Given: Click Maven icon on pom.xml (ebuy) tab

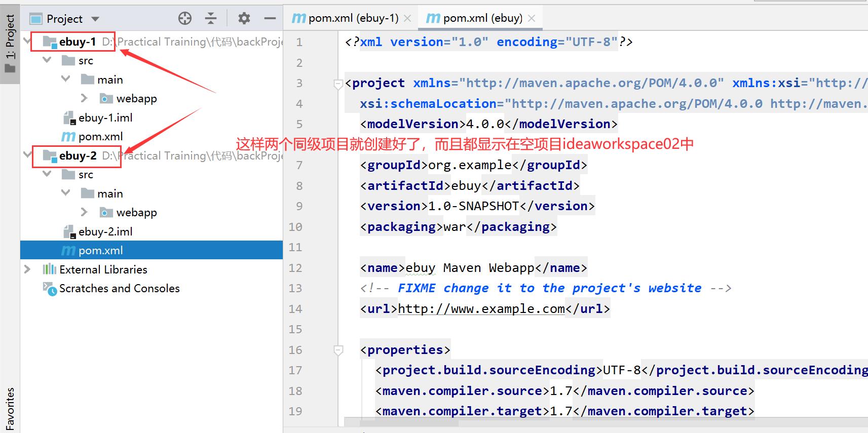Looking at the screenshot, I should [433, 19].
